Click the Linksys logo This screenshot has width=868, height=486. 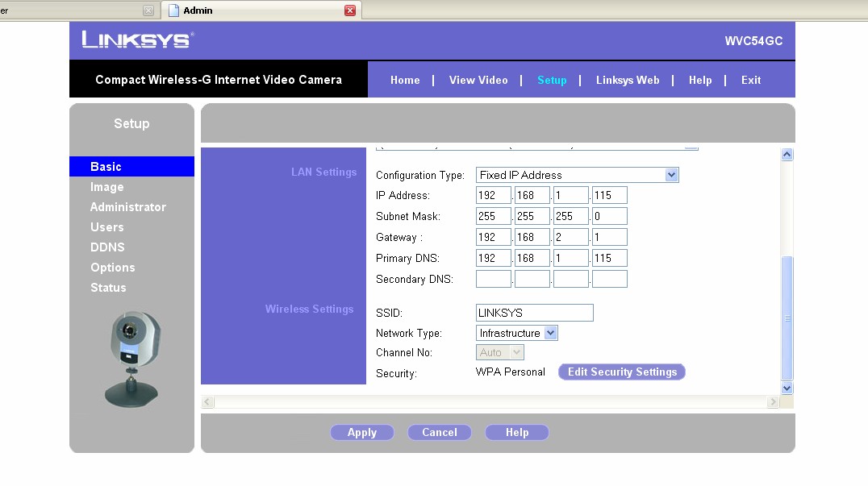coord(138,39)
